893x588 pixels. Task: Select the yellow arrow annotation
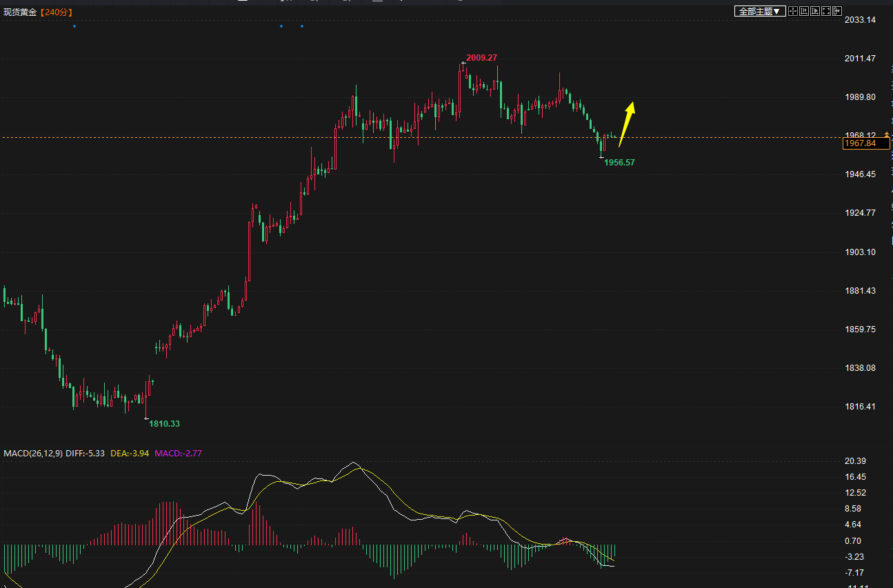[x=627, y=124]
